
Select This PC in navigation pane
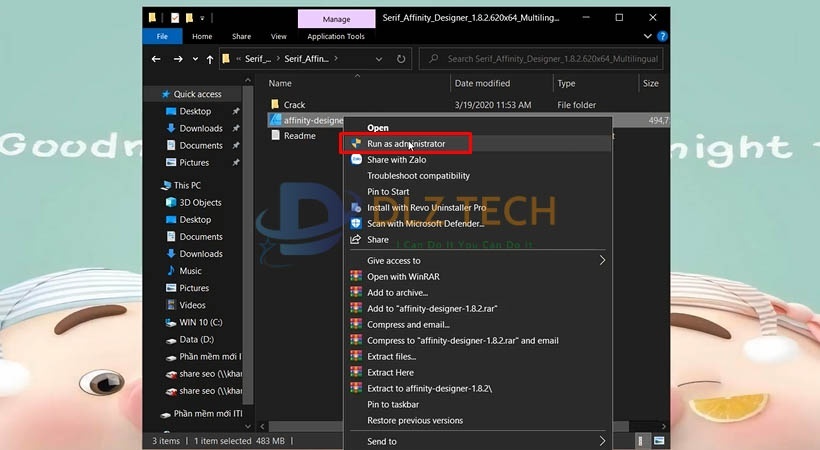187,185
